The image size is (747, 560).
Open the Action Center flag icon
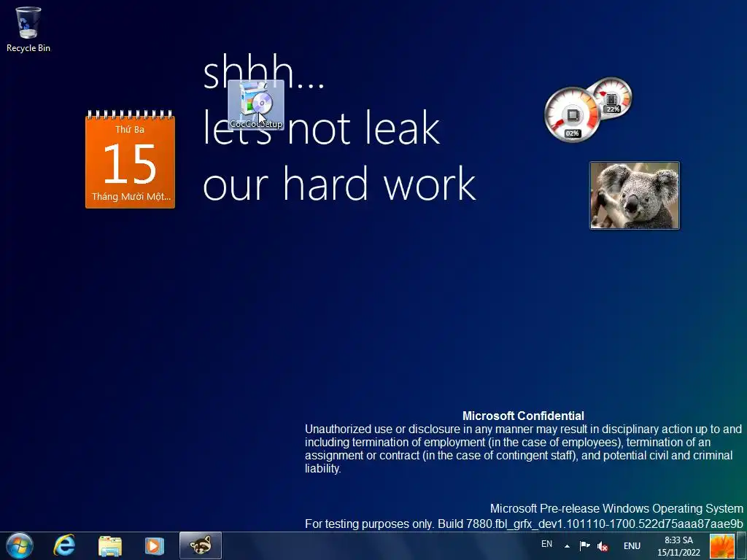(584, 546)
